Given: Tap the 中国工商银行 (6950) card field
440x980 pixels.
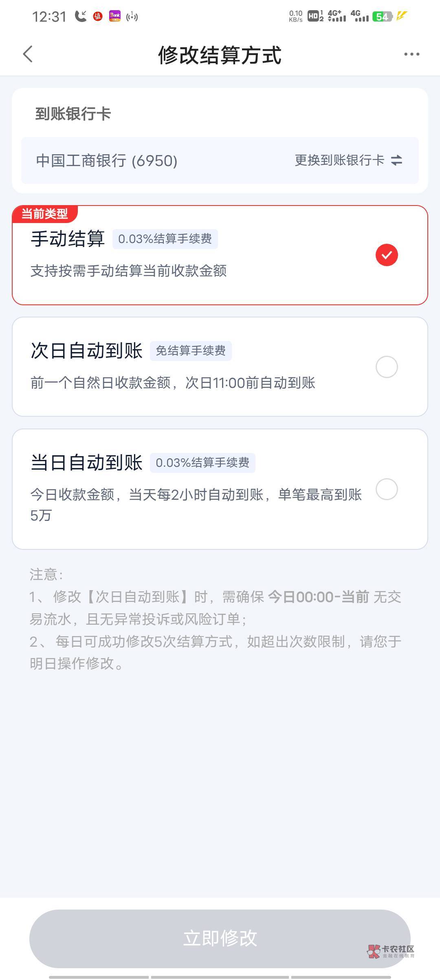Looking at the screenshot, I should click(x=107, y=161).
